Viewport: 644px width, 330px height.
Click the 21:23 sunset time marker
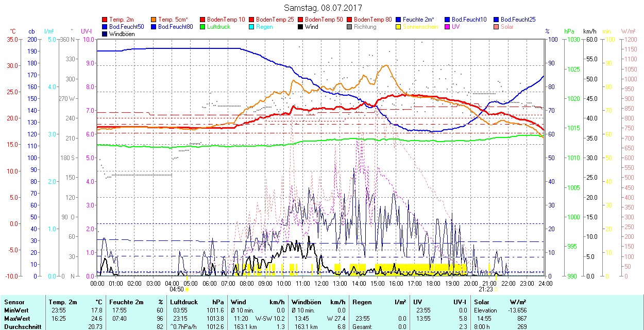click(486, 289)
